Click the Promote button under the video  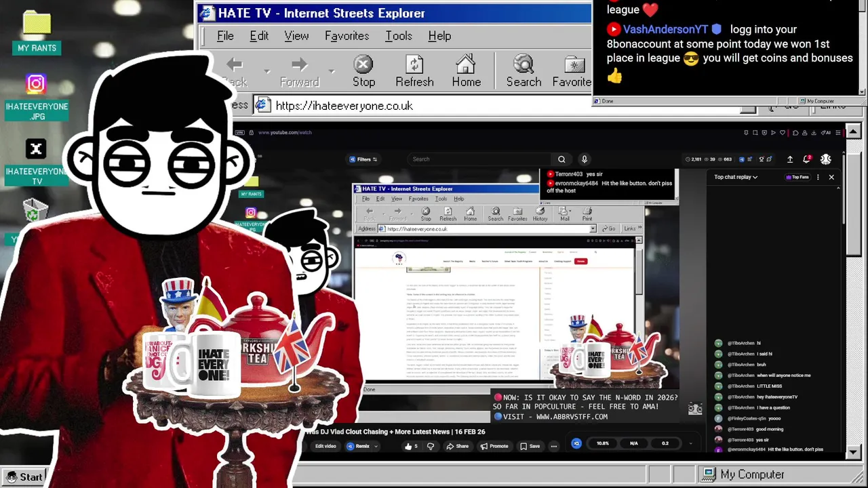(495, 446)
